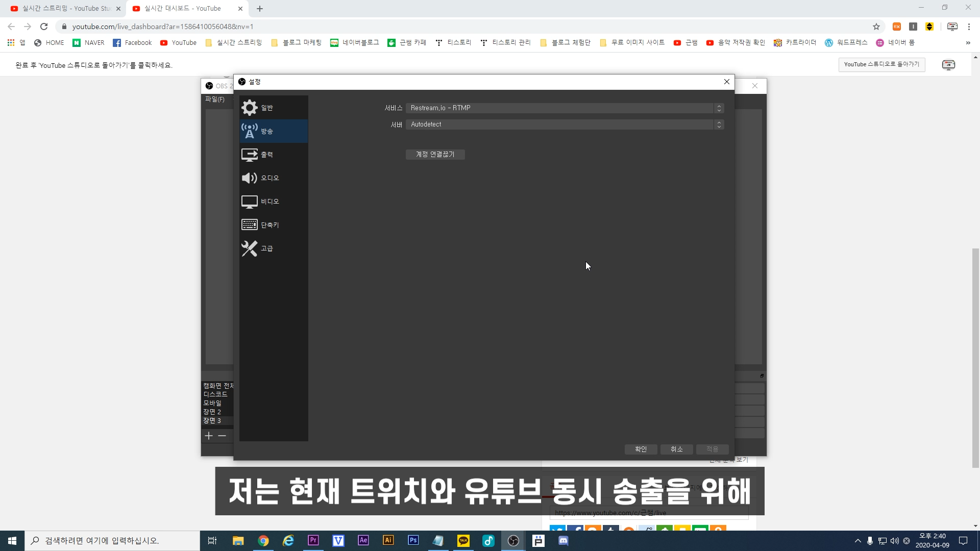Viewport: 980px width, 551px height.
Task: Open the General (일반) settings gear icon
Action: [x=250, y=108]
